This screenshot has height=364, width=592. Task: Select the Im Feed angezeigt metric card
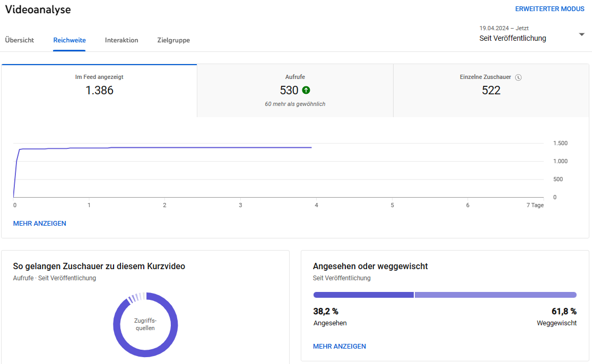click(x=99, y=91)
